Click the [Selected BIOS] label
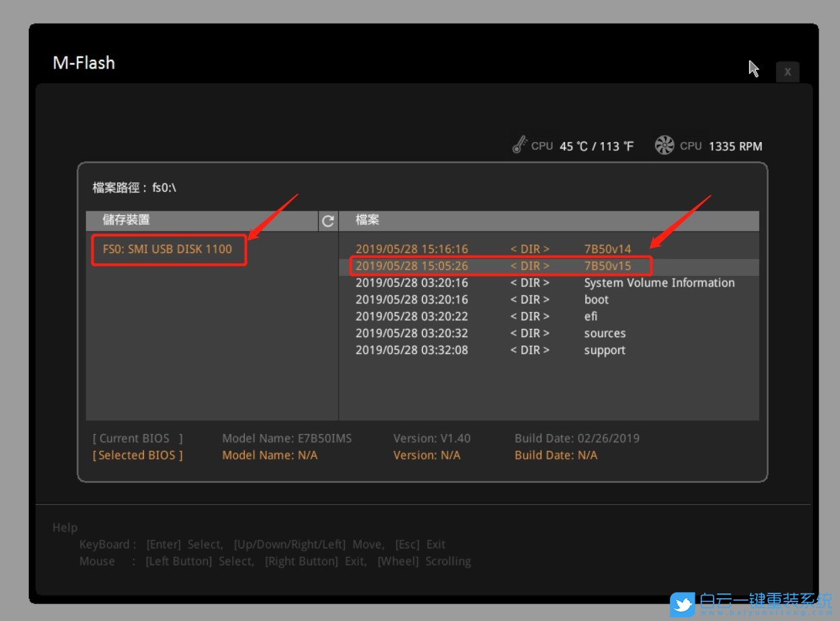Image resolution: width=840 pixels, height=621 pixels. click(137, 455)
